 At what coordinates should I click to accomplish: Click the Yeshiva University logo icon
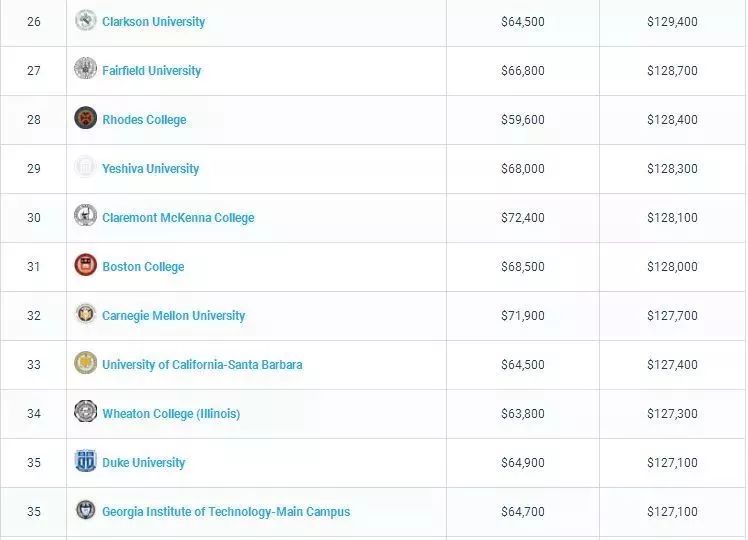click(x=85, y=167)
